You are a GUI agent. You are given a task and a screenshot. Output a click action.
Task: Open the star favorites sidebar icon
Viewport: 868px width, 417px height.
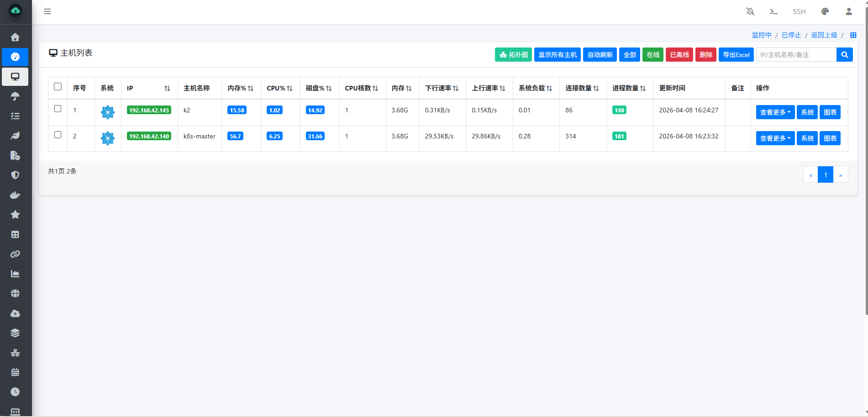coord(15,215)
